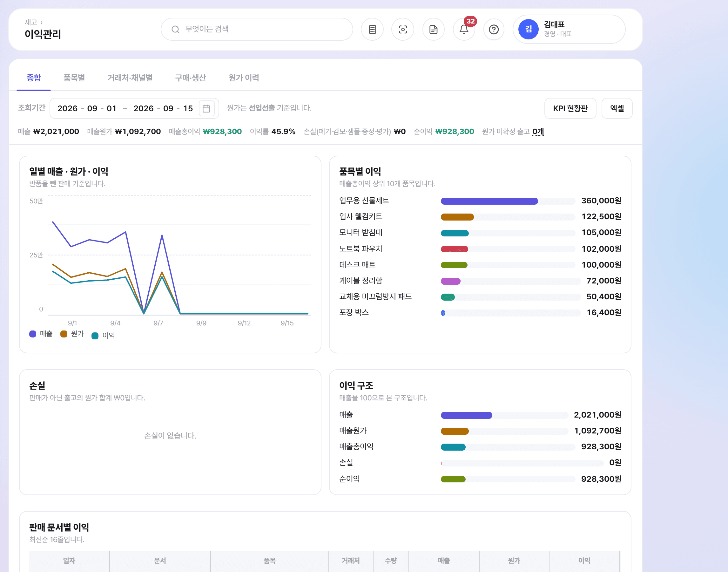Click the 모니터 받침대 item row
The height and width of the screenshot is (572, 728).
480,233
